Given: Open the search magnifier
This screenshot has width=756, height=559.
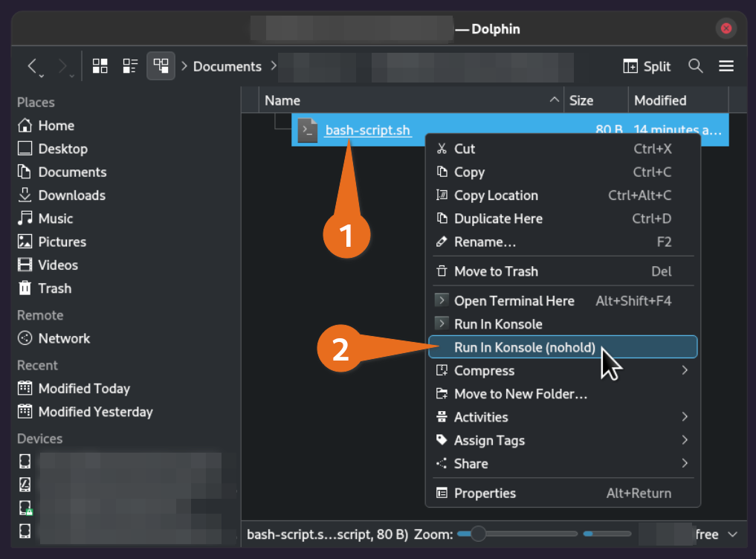Looking at the screenshot, I should [695, 66].
